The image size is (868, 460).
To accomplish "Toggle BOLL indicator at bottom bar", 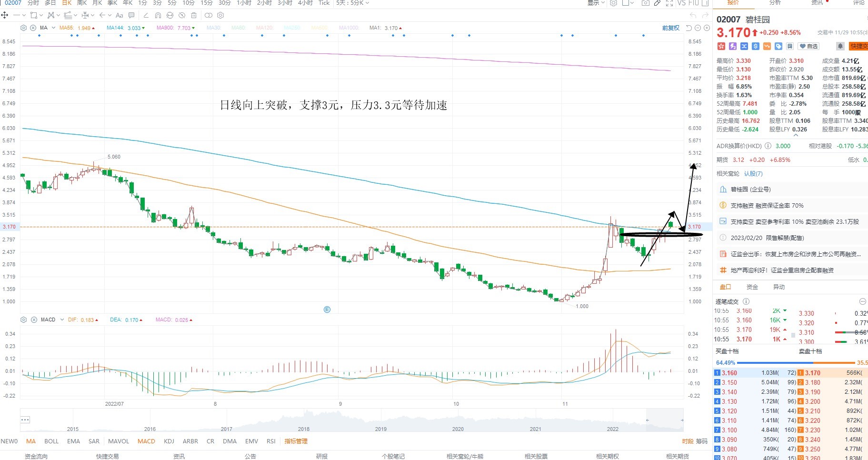I will click(x=51, y=441).
